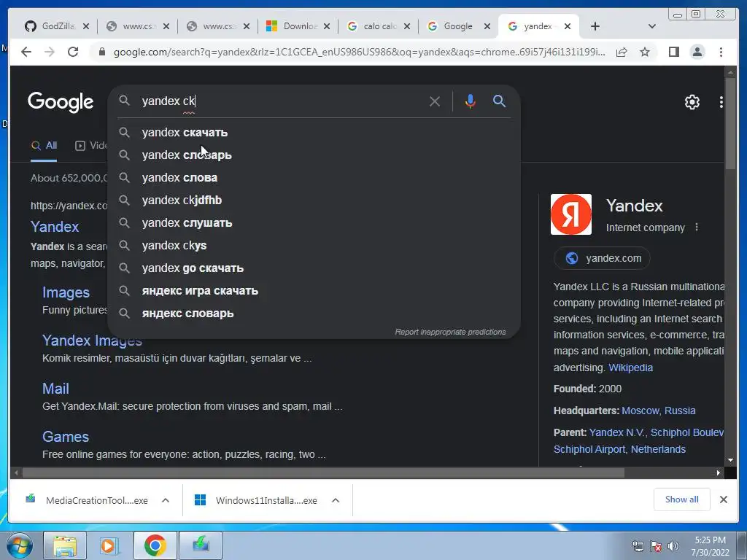Select the Videos results tab
The width and height of the screenshot is (747, 560).
(x=91, y=146)
